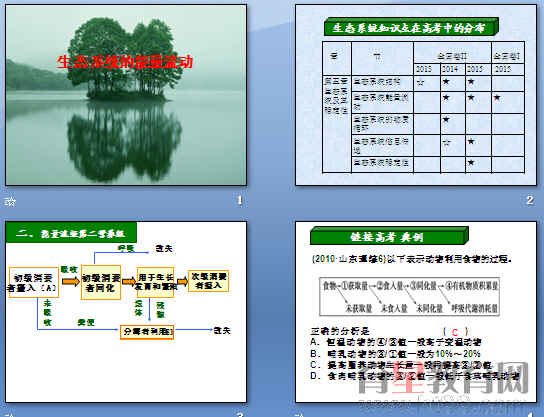Select slide 1 thumbnail with the lake island photo
This screenshot has width=544, height=417.
126,95
